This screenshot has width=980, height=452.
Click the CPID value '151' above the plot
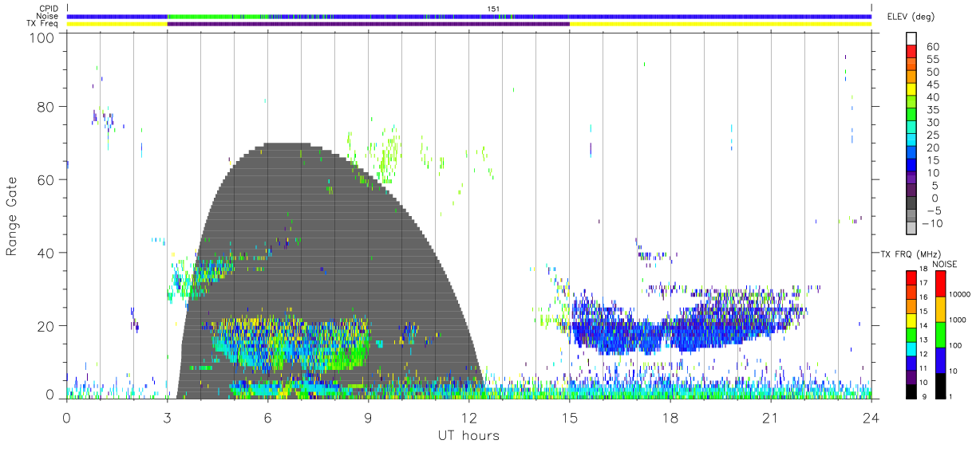click(x=492, y=10)
